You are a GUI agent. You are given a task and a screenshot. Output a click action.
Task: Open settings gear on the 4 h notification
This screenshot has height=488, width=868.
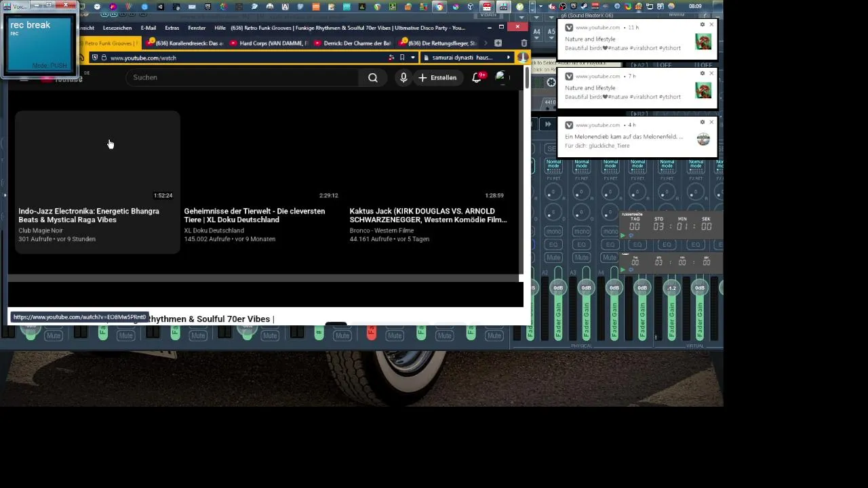tap(703, 122)
